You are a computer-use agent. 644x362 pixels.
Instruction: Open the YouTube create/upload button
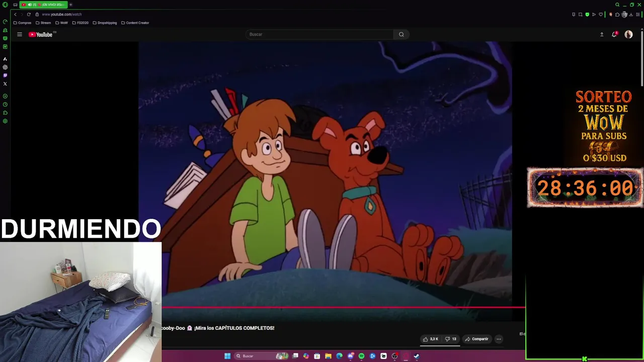coord(601,34)
